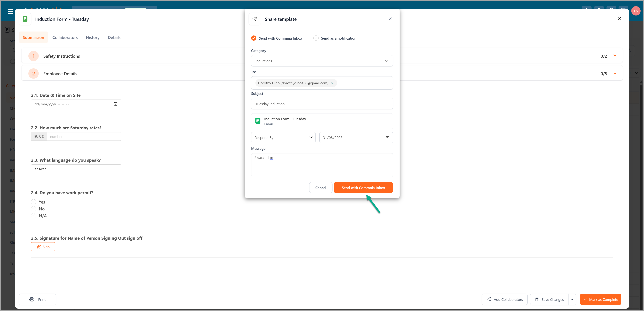Click the hamburger menu icon
This screenshot has height=311, width=644.
[x=10, y=12]
